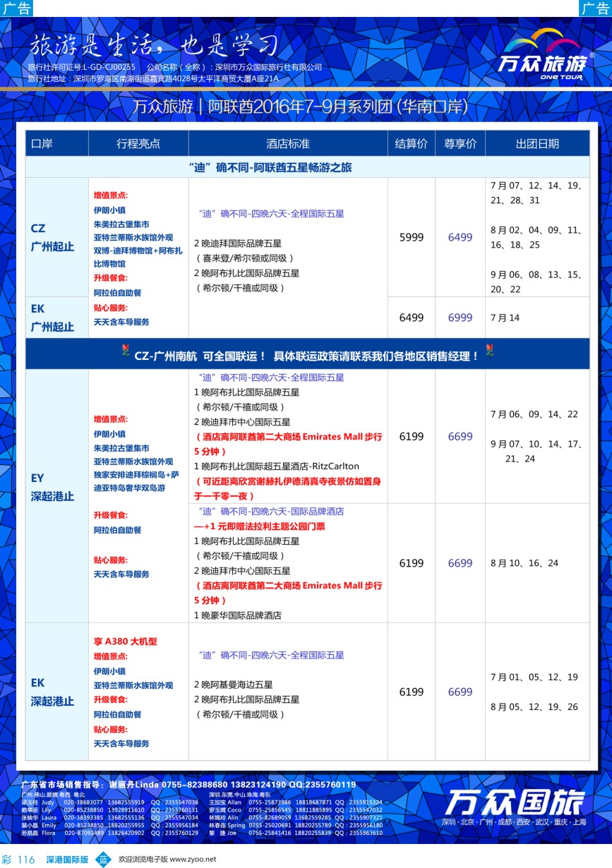Click the slogan 旅游是生活，也是学习
The width and height of the screenshot is (612, 868).
pos(152,45)
